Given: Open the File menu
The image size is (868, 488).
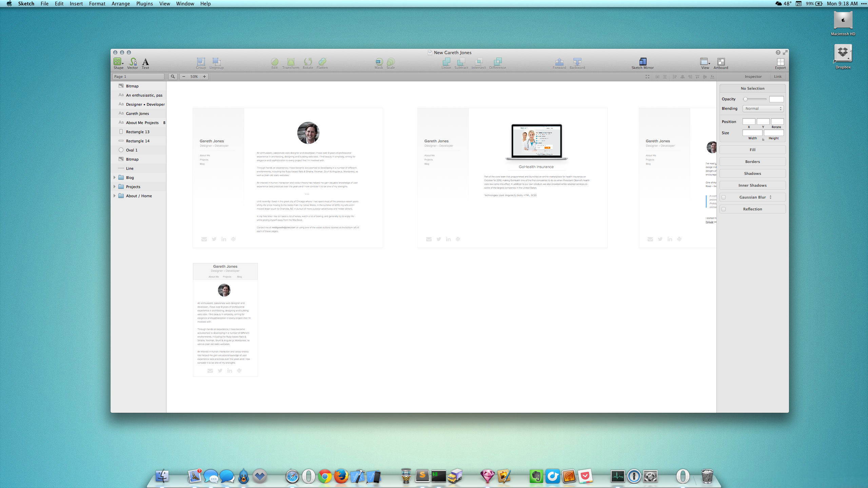Looking at the screenshot, I should point(44,4).
